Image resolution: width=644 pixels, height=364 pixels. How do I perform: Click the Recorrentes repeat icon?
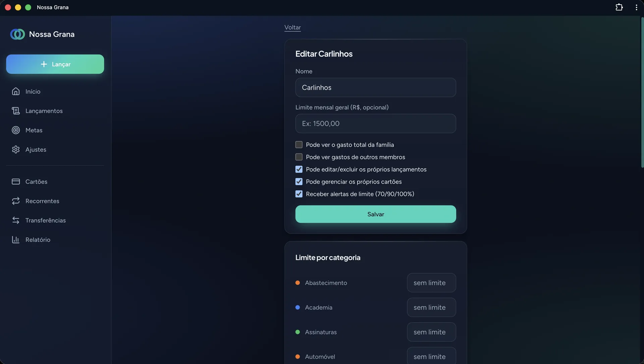coord(16,201)
